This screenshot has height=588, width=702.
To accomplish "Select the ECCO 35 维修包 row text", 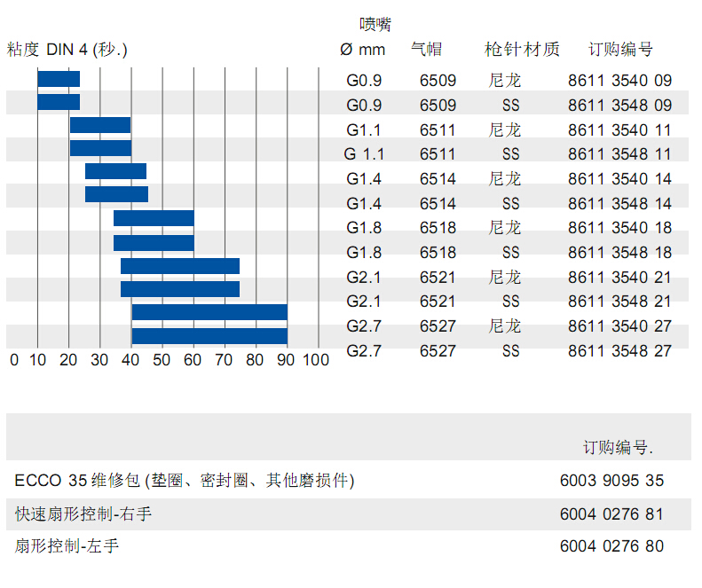I will 185,480.
